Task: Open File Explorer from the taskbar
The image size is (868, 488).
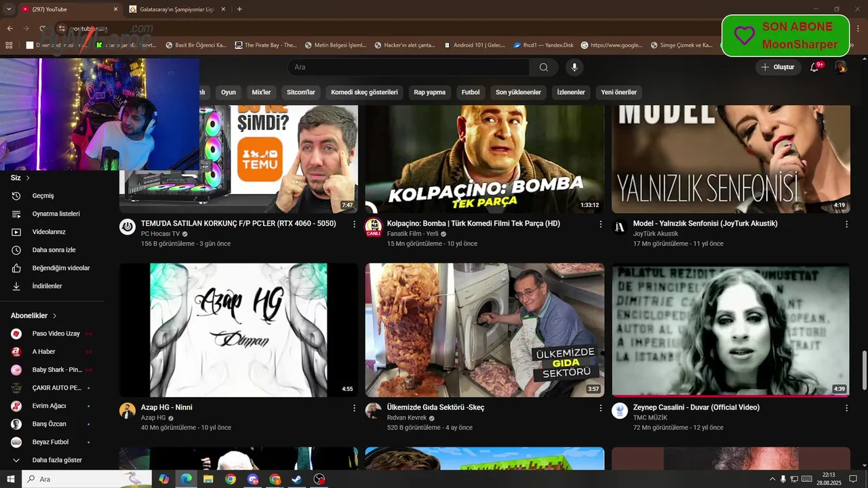Action: click(x=208, y=479)
